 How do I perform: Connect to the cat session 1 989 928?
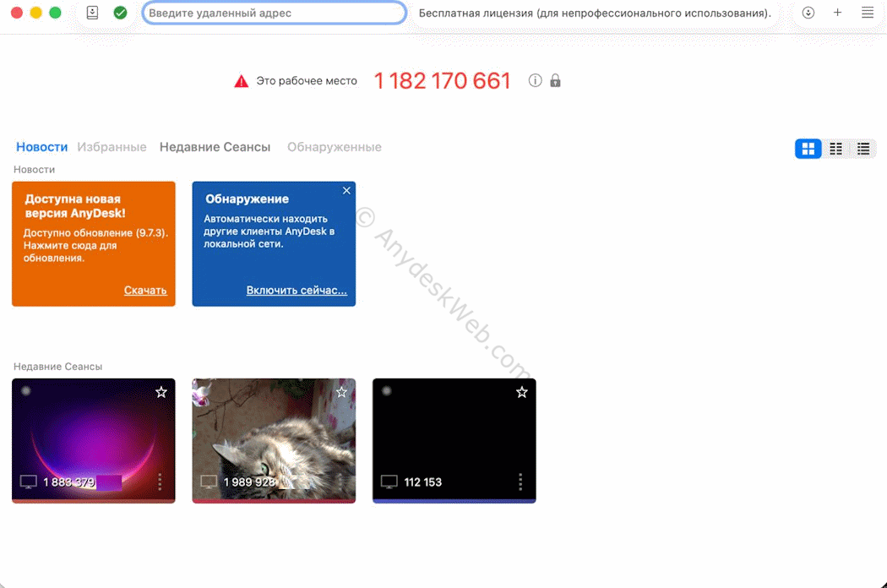coord(274,441)
